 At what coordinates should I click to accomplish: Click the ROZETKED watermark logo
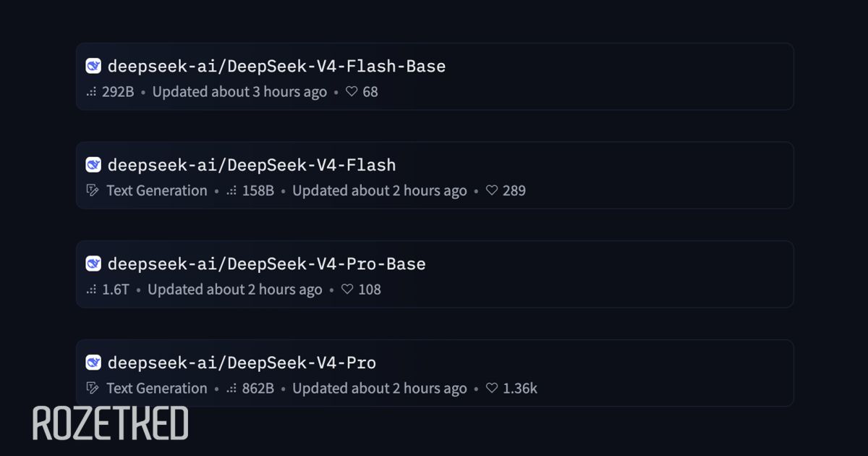(110, 424)
